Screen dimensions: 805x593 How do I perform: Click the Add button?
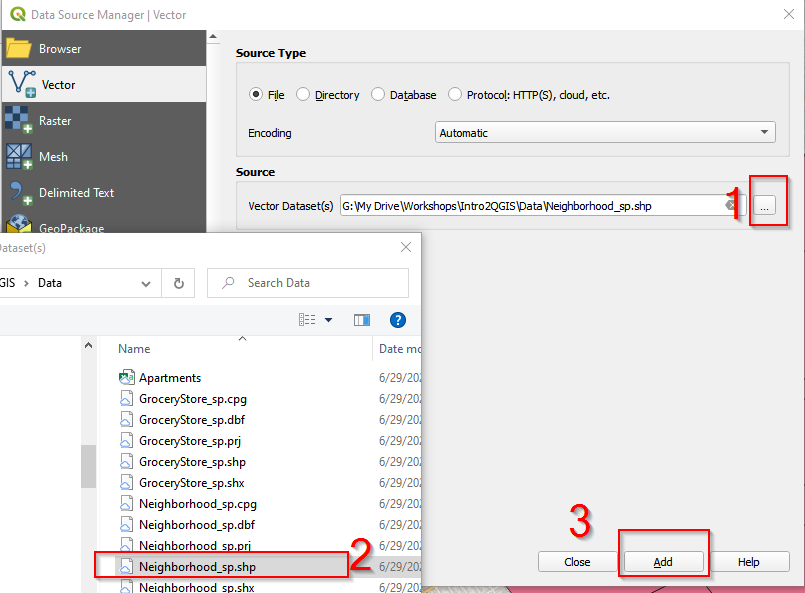[x=663, y=562]
